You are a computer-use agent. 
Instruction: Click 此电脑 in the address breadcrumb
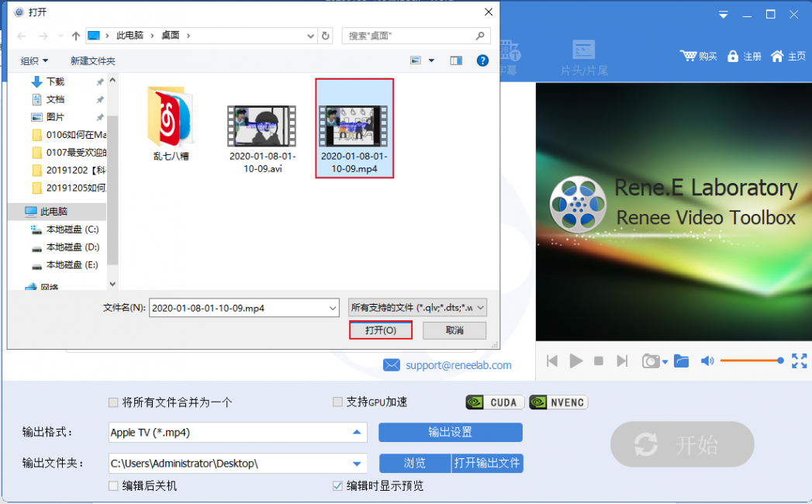pyautogui.click(x=130, y=35)
